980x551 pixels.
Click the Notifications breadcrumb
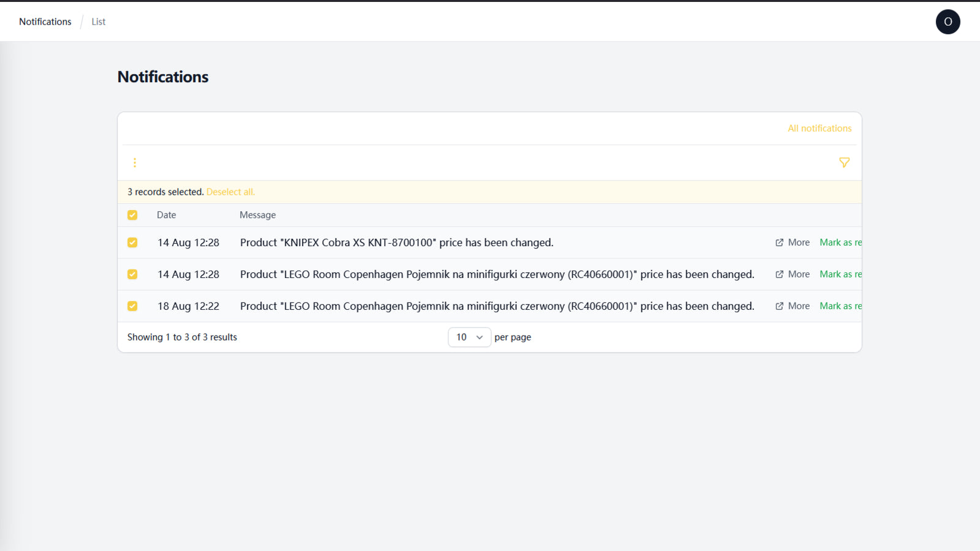pos(45,21)
